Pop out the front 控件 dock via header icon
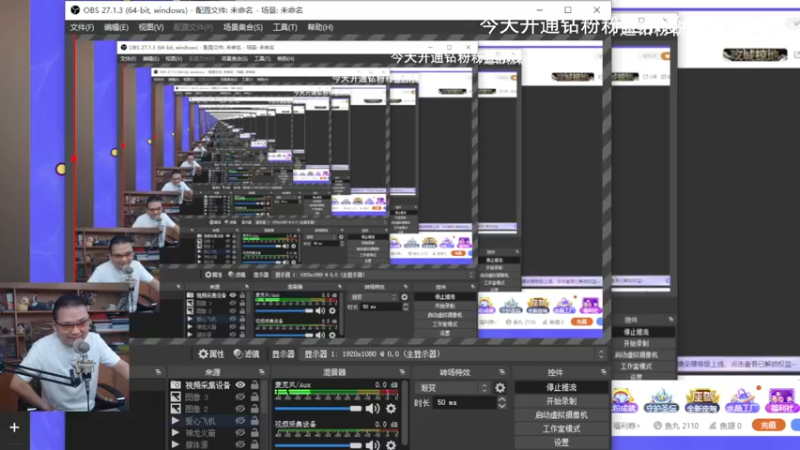The height and width of the screenshot is (450, 800). (603, 372)
